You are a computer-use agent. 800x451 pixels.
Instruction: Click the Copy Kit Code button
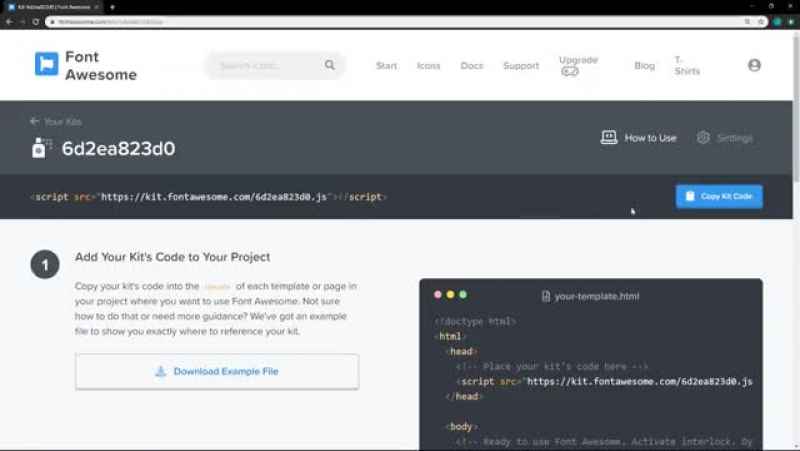pyautogui.click(x=719, y=196)
